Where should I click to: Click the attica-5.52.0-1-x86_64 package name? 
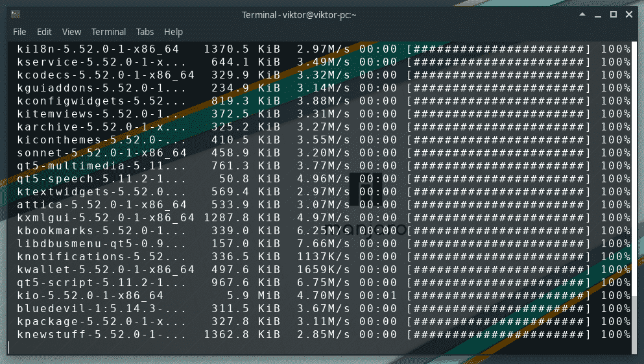(102, 205)
